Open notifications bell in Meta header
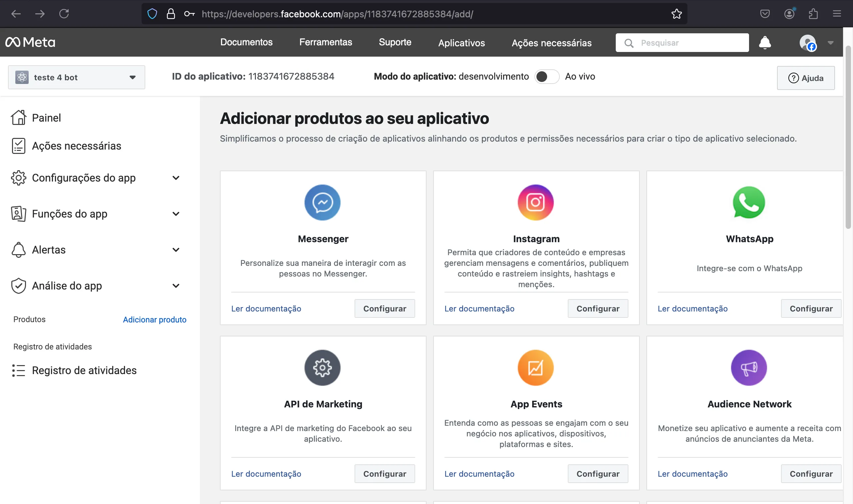The height and width of the screenshot is (504, 853). pyautogui.click(x=765, y=42)
